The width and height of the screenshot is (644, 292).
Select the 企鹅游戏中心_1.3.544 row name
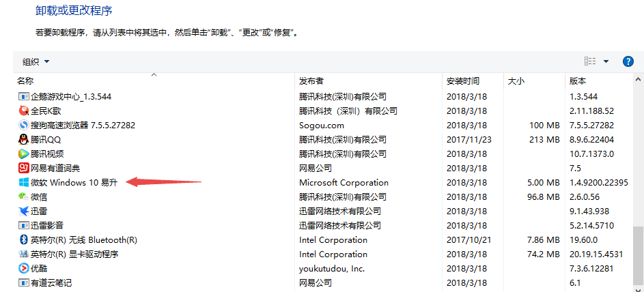click(x=71, y=97)
